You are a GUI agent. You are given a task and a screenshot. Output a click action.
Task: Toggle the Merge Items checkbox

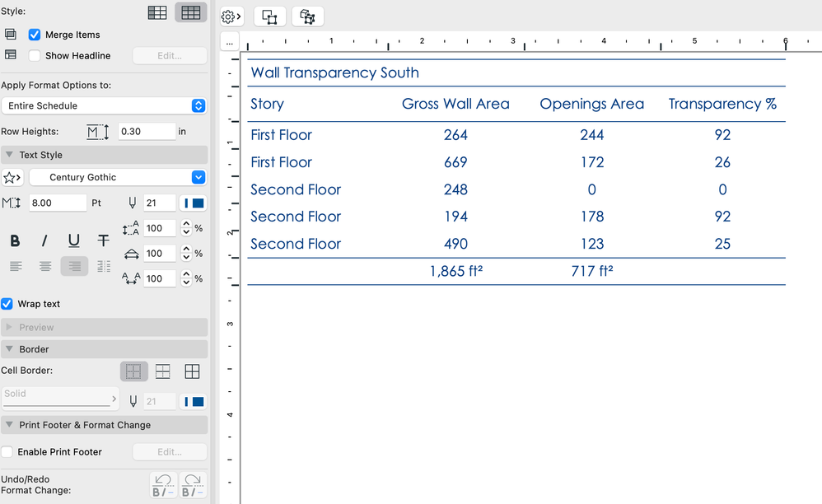click(x=35, y=35)
